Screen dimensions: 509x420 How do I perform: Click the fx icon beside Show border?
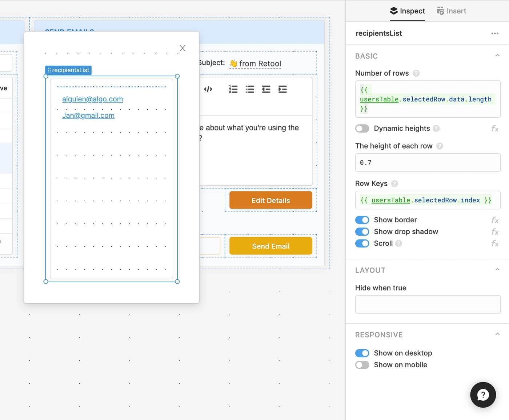pyautogui.click(x=494, y=220)
